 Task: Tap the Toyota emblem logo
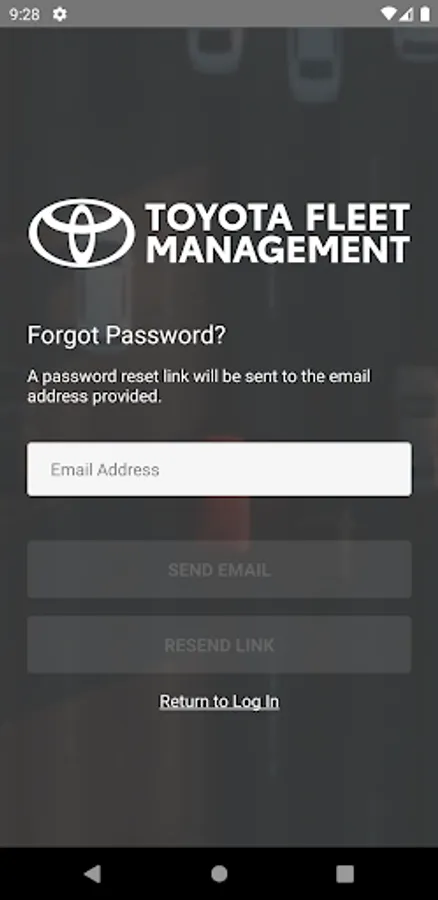[82, 233]
